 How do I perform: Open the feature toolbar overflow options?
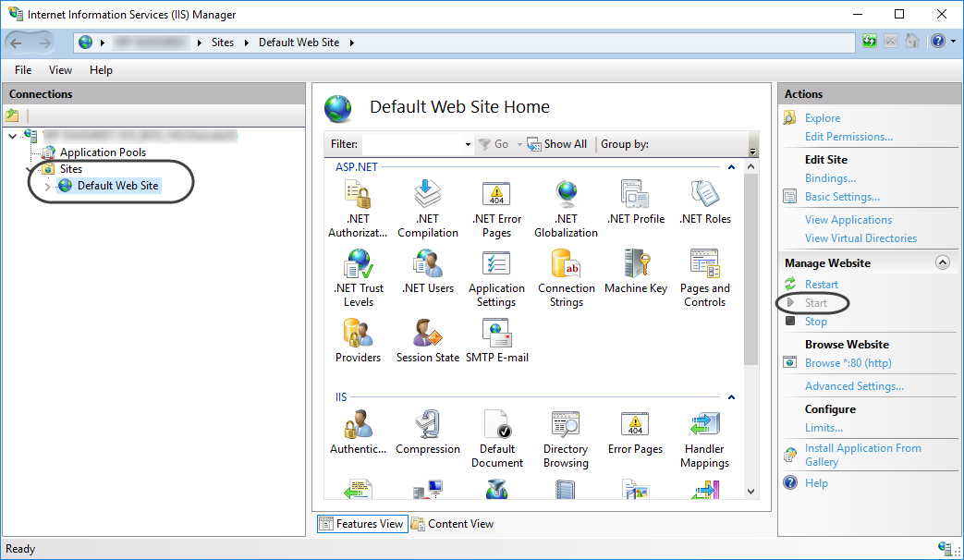pos(753,152)
